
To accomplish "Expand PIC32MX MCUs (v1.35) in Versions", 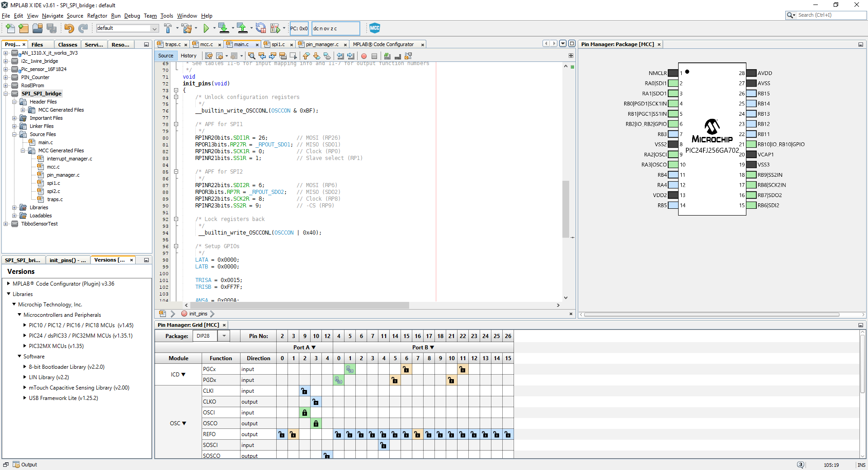I will pyautogui.click(x=24, y=346).
